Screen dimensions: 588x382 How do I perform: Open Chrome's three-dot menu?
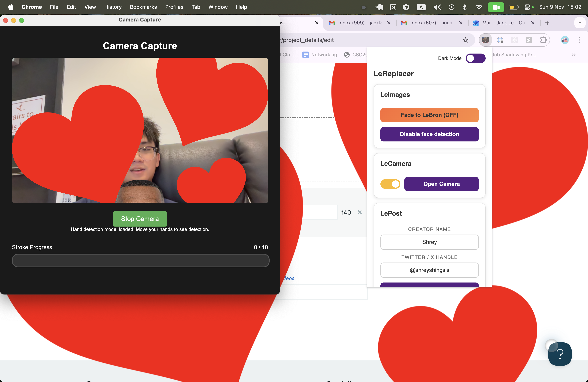(579, 40)
